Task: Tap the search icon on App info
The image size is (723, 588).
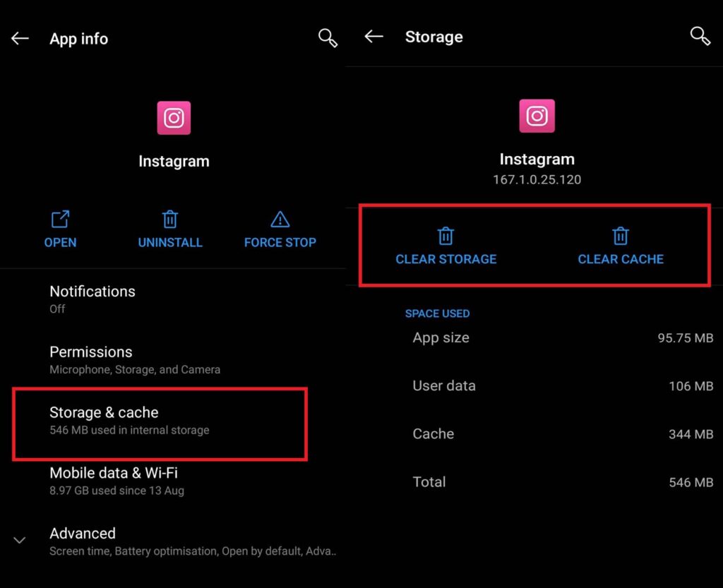Action: pyautogui.click(x=328, y=38)
